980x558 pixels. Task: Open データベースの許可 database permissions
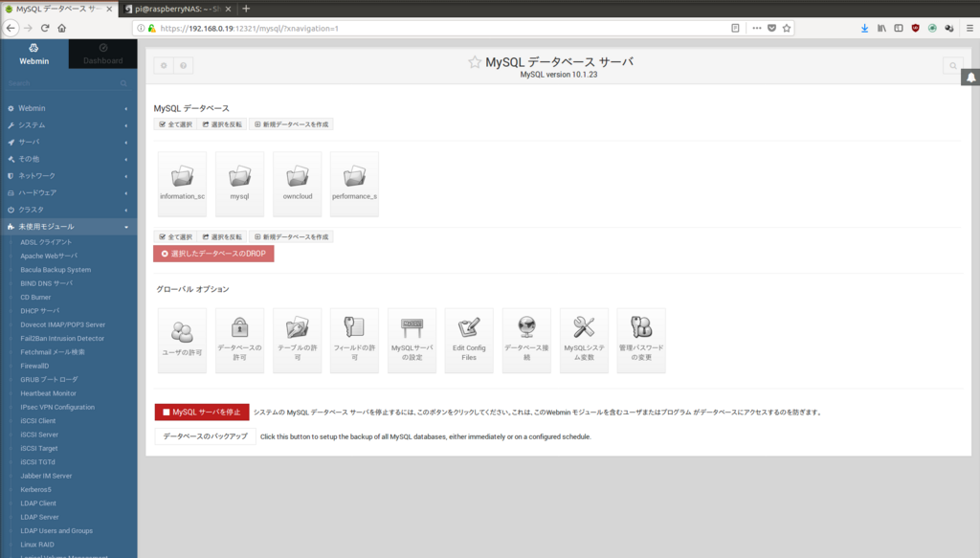pos(239,340)
